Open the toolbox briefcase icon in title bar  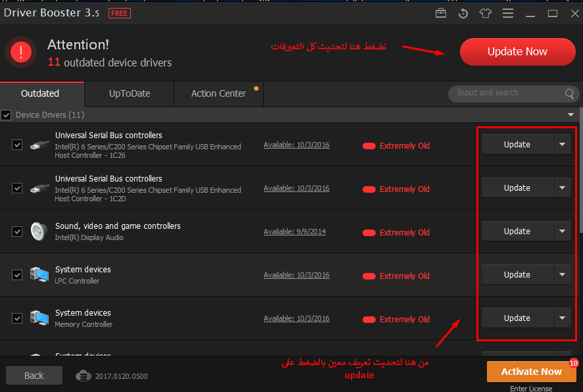click(x=441, y=13)
